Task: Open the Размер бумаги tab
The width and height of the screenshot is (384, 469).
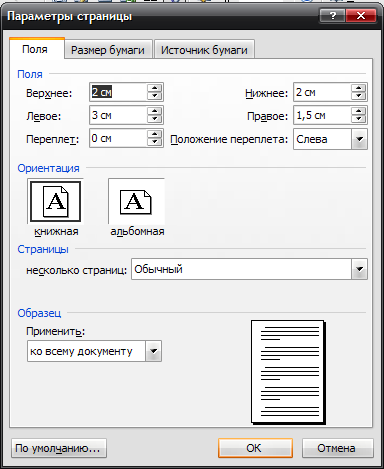Action: [108, 50]
